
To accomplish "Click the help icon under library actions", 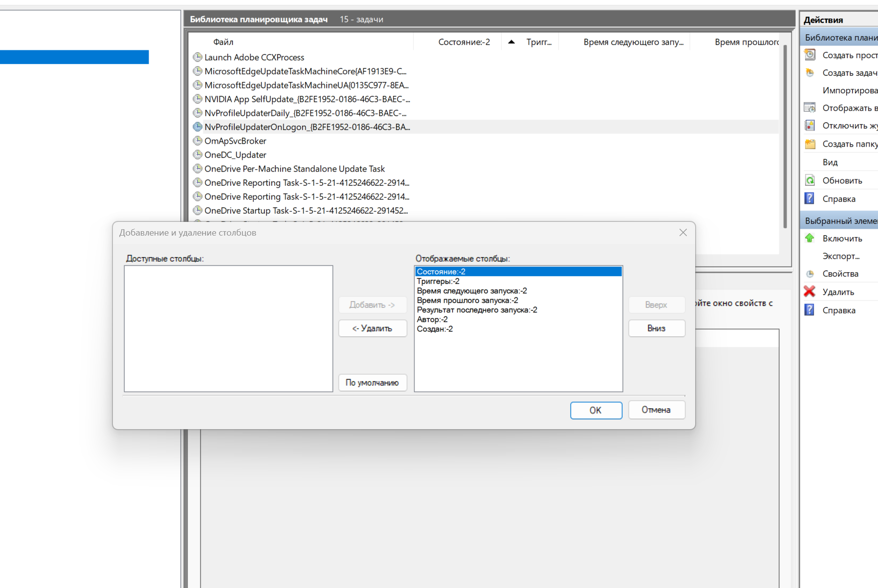I will point(810,198).
